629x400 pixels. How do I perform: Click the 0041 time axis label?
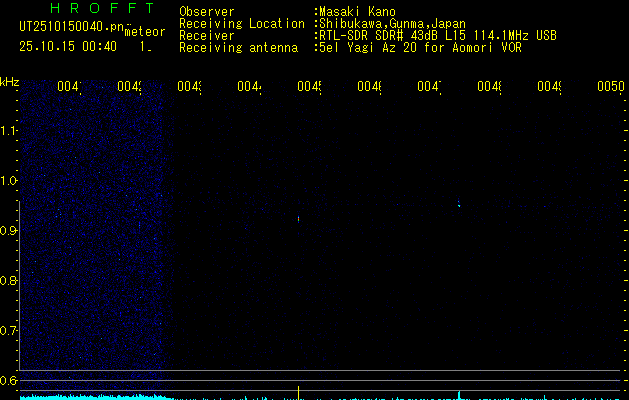pos(69,86)
